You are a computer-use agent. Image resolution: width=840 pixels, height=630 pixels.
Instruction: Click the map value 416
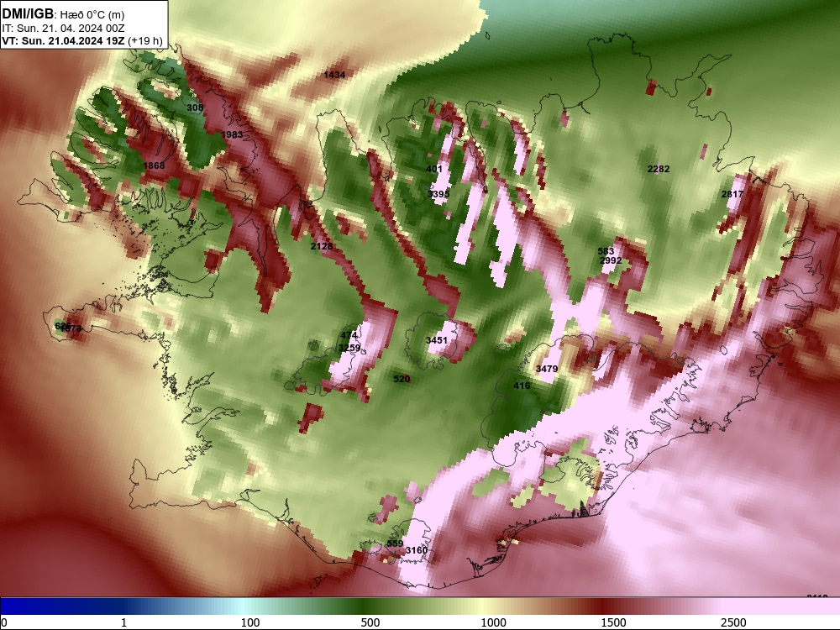(x=522, y=386)
